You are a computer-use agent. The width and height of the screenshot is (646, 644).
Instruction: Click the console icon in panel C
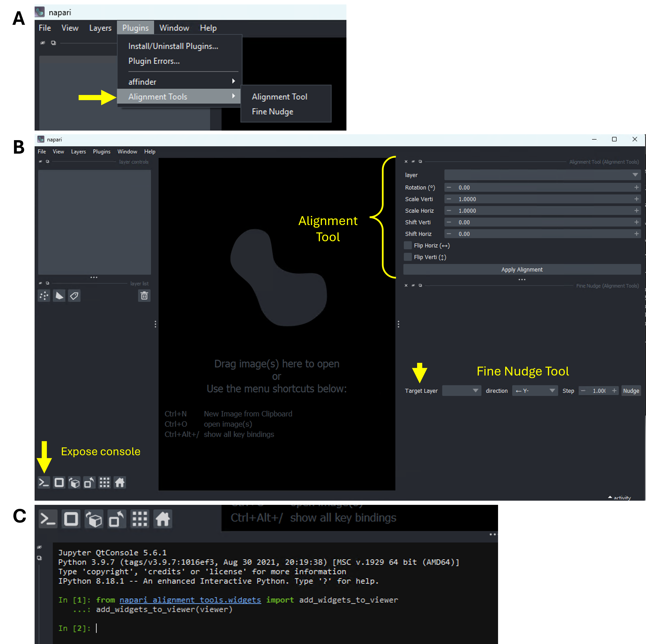coord(48,519)
